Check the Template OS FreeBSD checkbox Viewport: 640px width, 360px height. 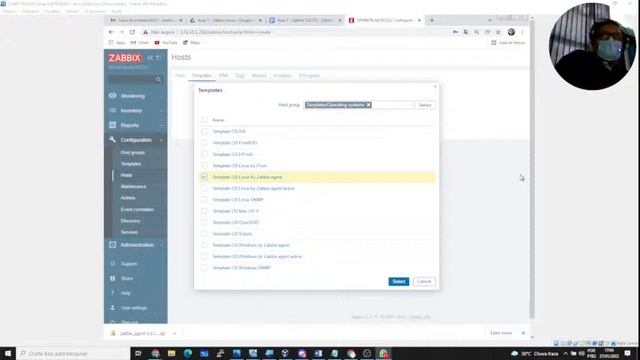click(x=204, y=143)
